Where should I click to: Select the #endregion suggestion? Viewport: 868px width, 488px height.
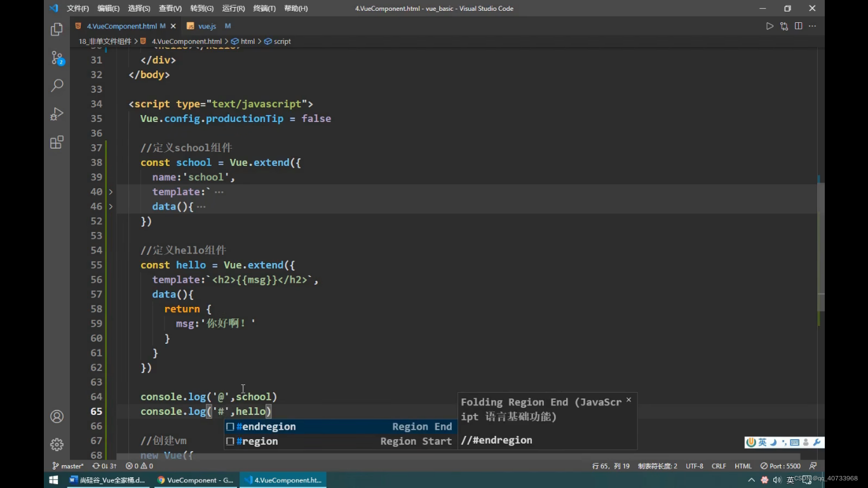tap(340, 427)
